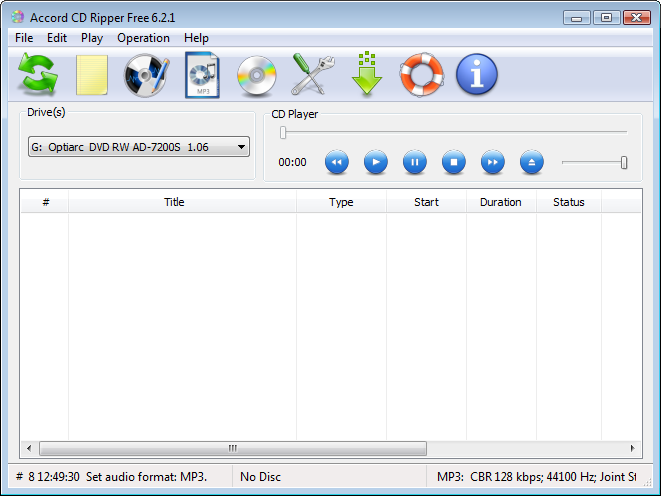The width and height of the screenshot is (661, 496).
Task: Minimize the Accord CD Ripper window
Action: (577, 18)
